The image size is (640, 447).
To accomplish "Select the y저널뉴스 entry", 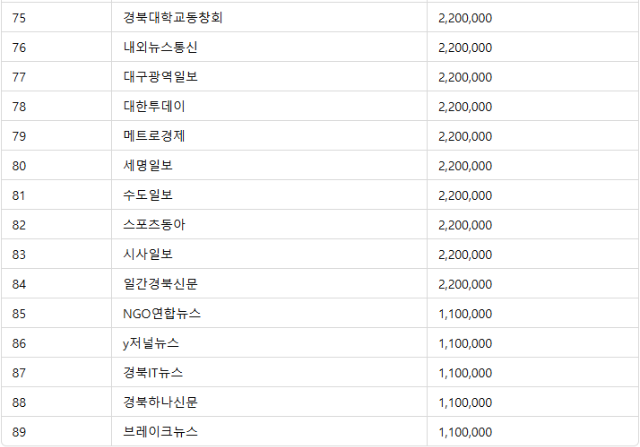I will click(x=151, y=343).
